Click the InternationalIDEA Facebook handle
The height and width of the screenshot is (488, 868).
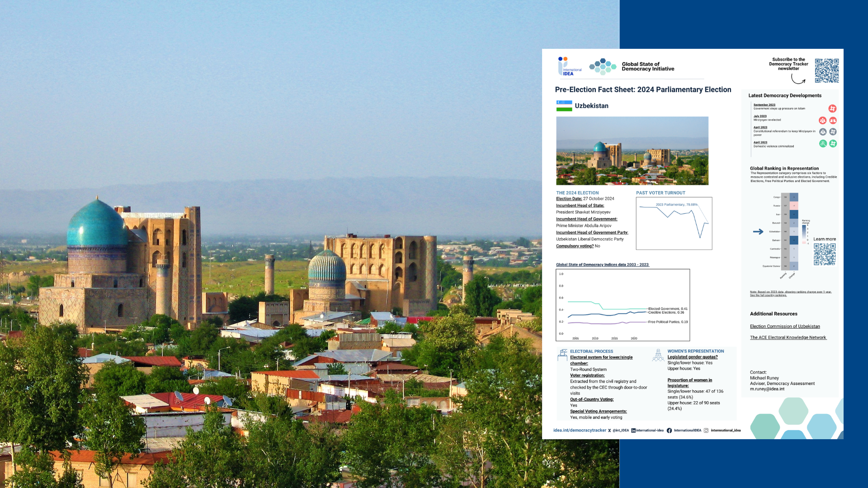pyautogui.click(x=688, y=431)
